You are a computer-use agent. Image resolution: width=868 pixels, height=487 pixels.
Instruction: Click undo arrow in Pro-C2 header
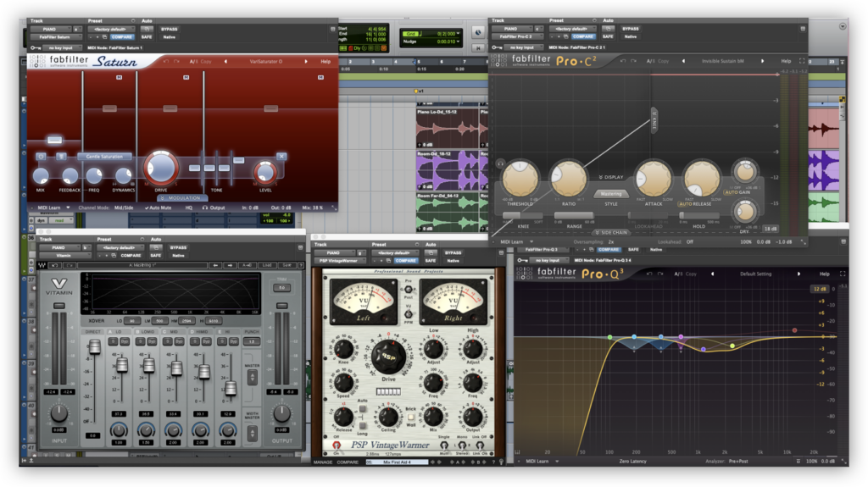coord(623,61)
